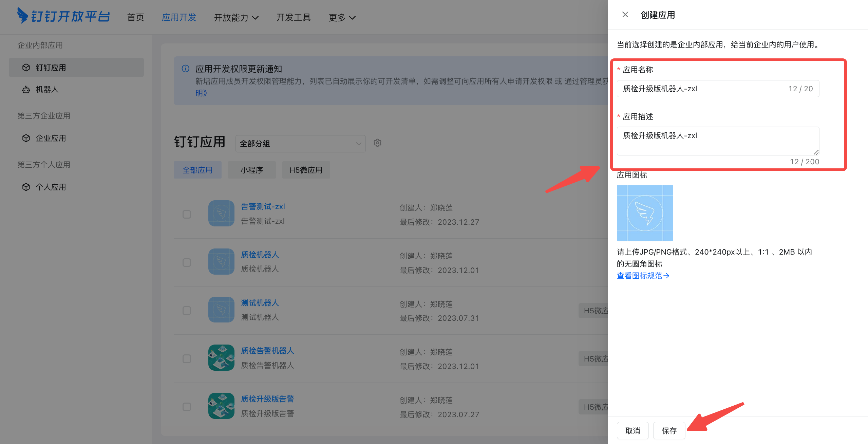
Task: Click the cube icon beside 钉钉应用
Action: [26, 68]
